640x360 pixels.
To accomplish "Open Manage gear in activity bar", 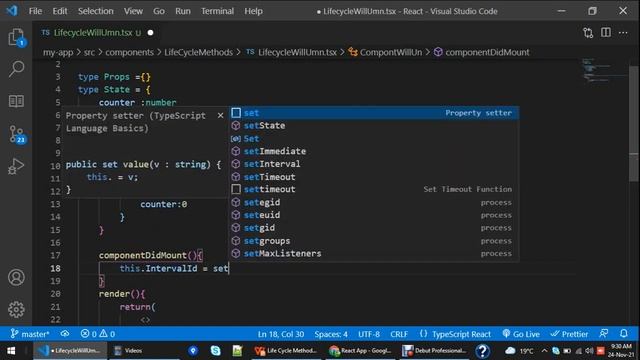I will click(16, 309).
